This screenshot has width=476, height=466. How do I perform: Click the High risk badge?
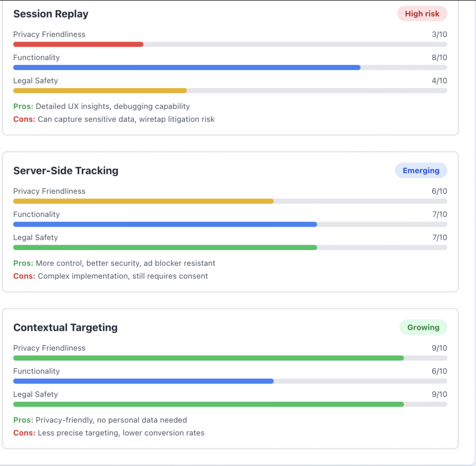coord(422,13)
